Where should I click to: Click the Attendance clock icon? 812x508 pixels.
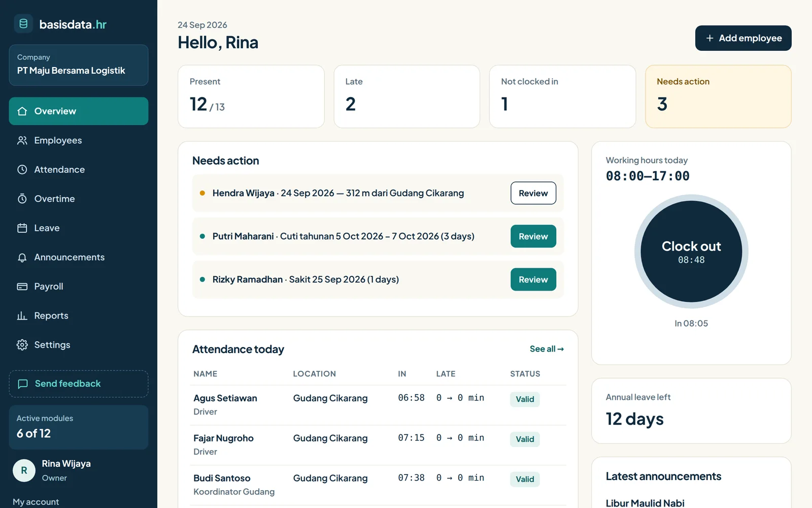[22, 170]
